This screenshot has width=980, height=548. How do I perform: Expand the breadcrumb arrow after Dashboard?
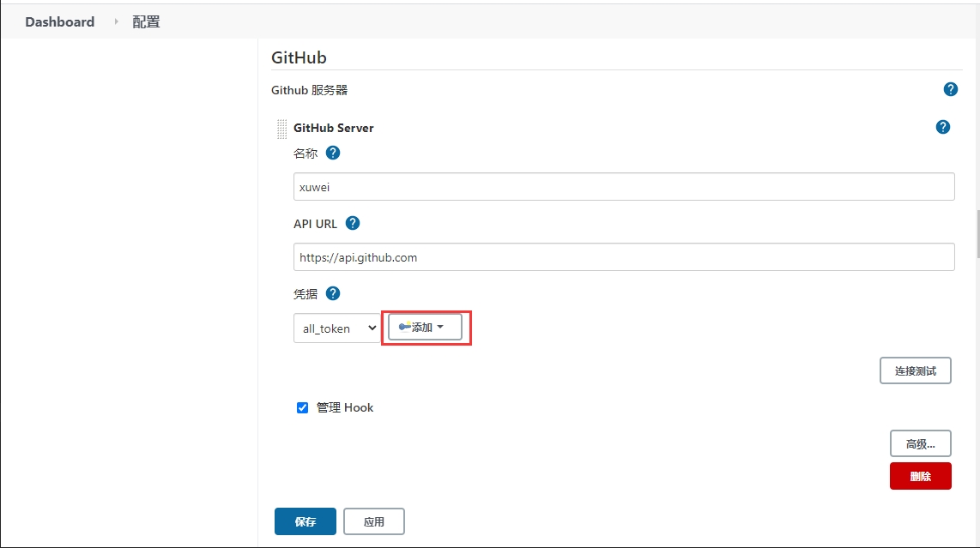point(117,21)
